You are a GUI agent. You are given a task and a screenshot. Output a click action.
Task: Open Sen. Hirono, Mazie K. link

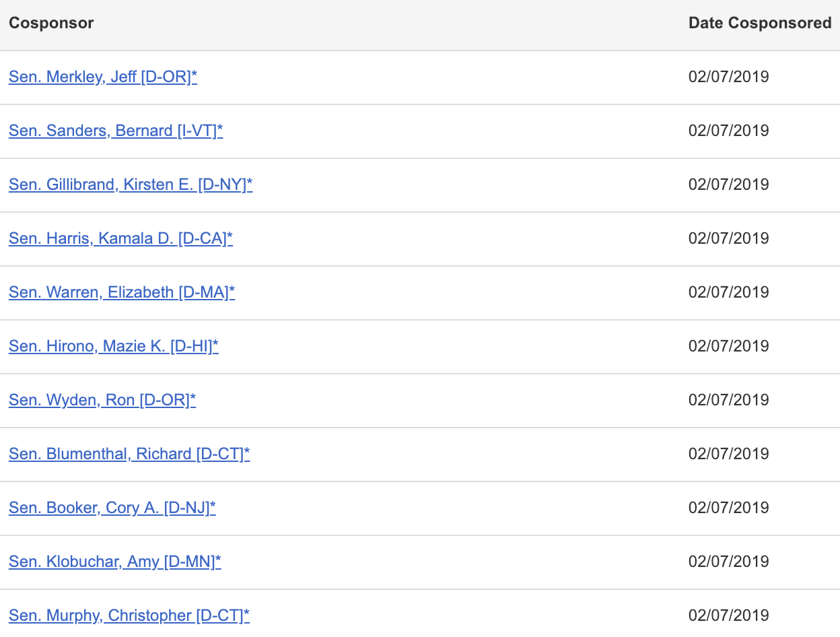[114, 346]
